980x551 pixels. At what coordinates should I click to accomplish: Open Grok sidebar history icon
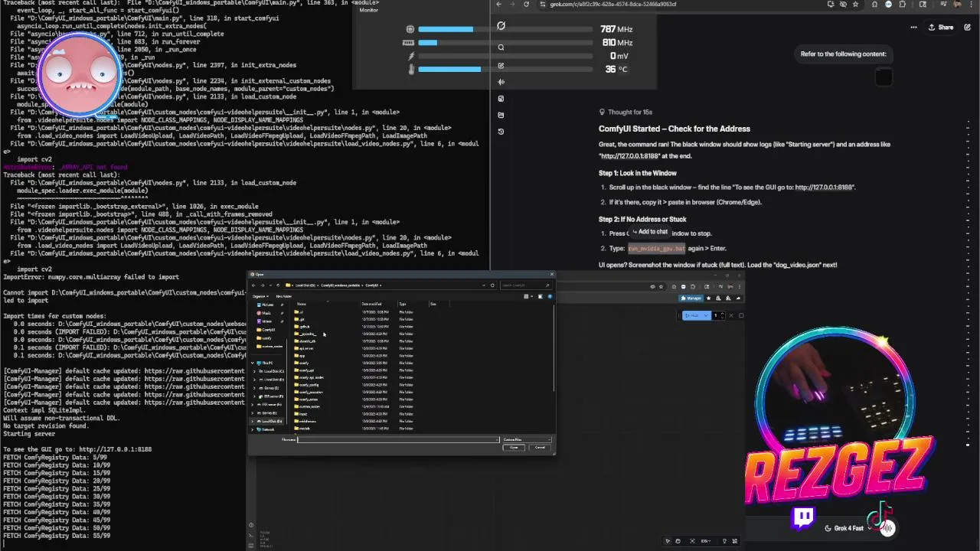click(501, 132)
